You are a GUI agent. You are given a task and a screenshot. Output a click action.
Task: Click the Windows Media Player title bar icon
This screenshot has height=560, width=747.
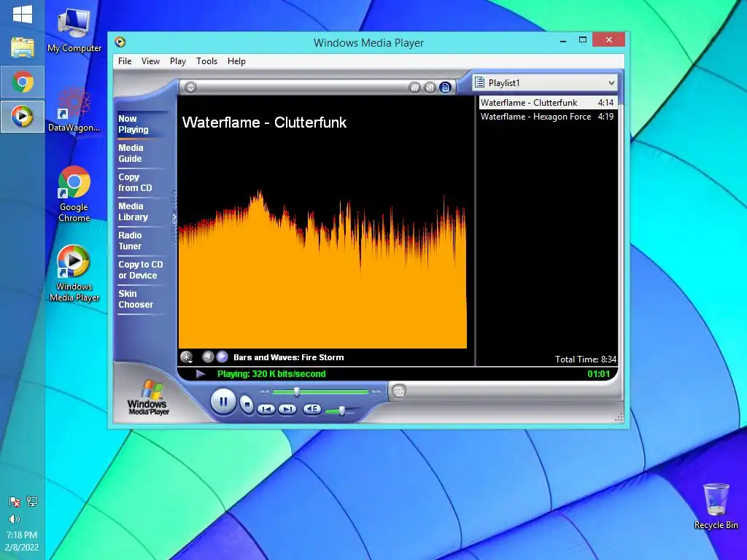120,42
